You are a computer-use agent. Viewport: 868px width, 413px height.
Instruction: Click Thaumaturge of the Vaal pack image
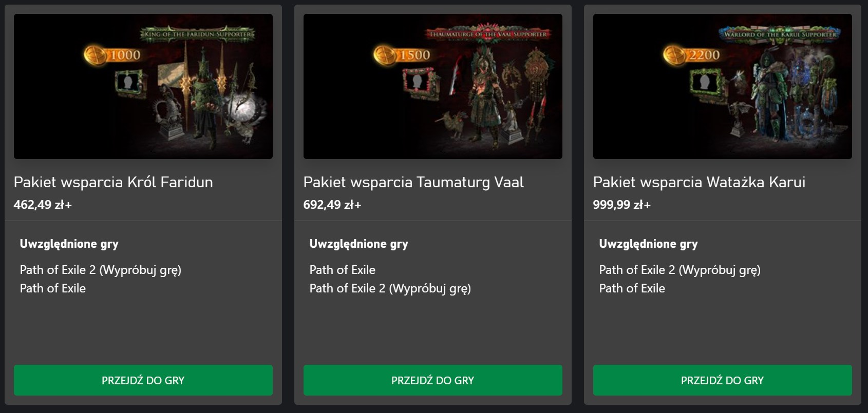click(x=432, y=86)
